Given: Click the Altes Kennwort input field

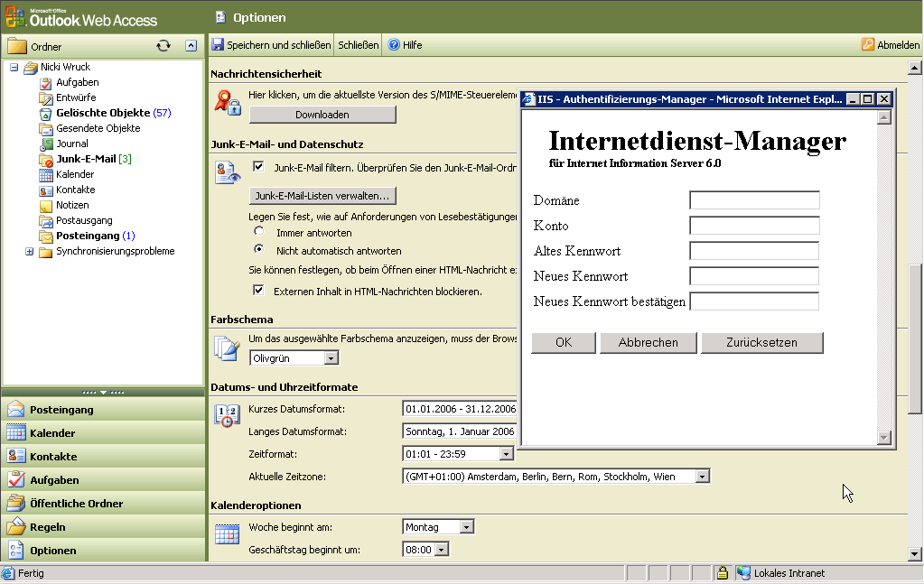Looking at the screenshot, I should click(754, 251).
